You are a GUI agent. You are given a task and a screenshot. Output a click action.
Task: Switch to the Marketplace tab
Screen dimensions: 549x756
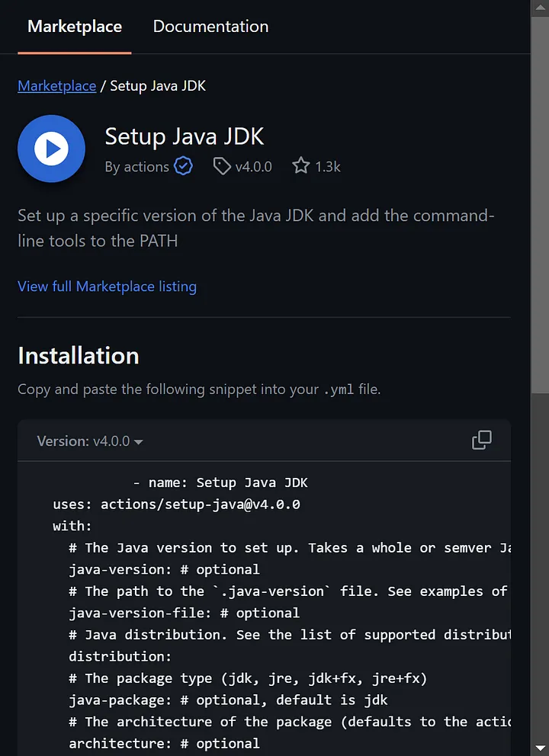[75, 27]
